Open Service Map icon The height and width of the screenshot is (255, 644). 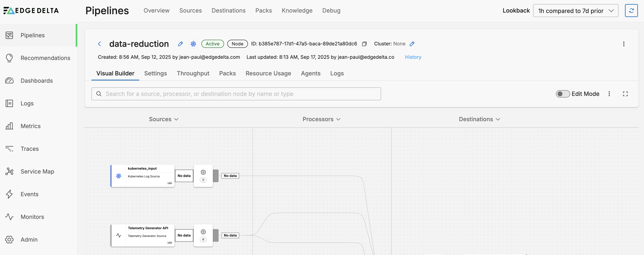[x=9, y=171]
